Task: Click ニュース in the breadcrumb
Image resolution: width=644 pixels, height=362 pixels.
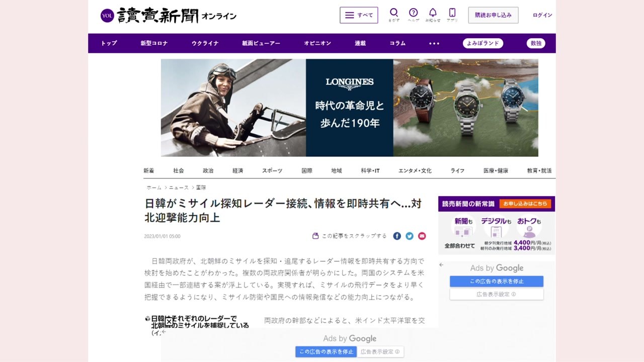Action: [x=179, y=188]
